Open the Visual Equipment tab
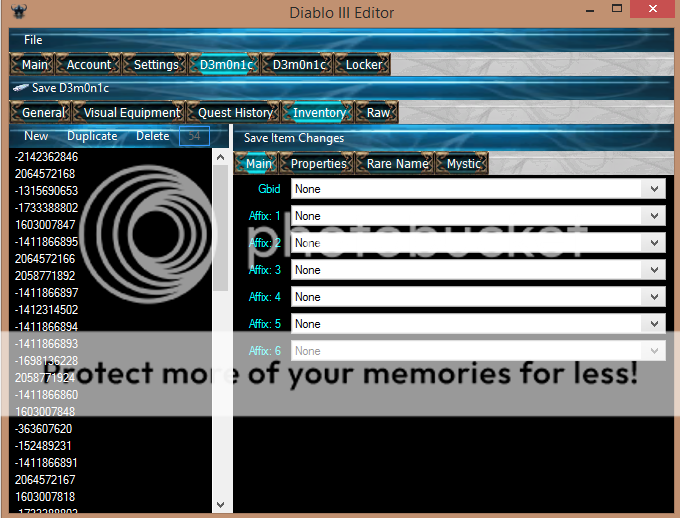This screenshot has height=518, width=680. pyautogui.click(x=132, y=113)
